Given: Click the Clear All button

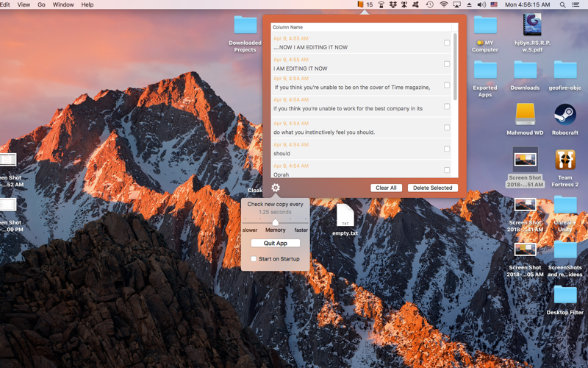Looking at the screenshot, I should [386, 188].
